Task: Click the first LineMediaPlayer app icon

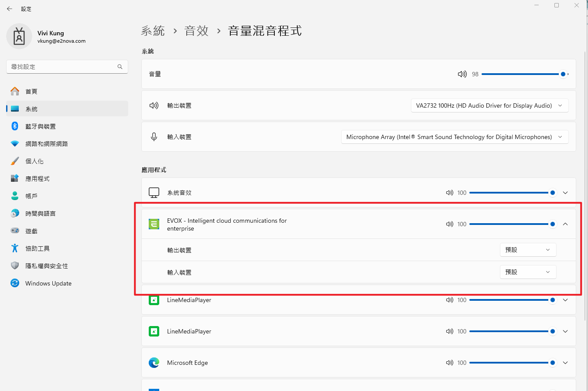Action: (154, 300)
